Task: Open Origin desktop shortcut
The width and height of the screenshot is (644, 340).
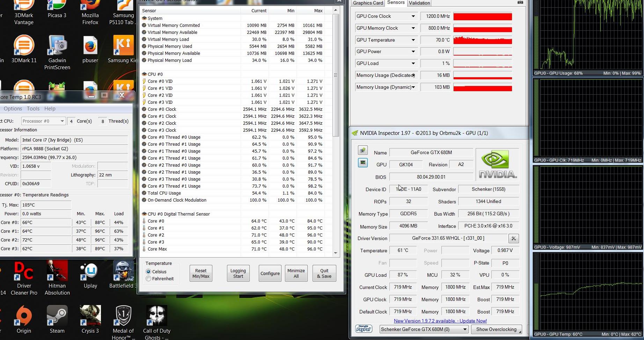Action: (24, 320)
